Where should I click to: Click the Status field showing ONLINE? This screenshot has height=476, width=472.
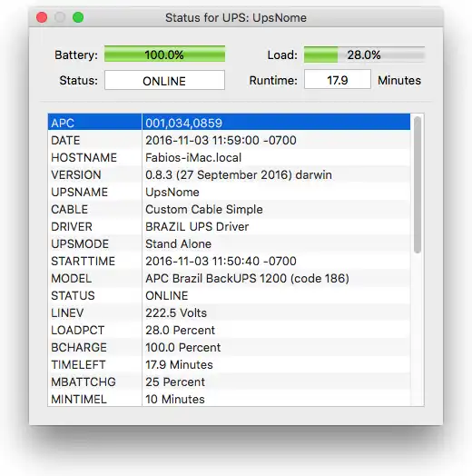pos(164,80)
